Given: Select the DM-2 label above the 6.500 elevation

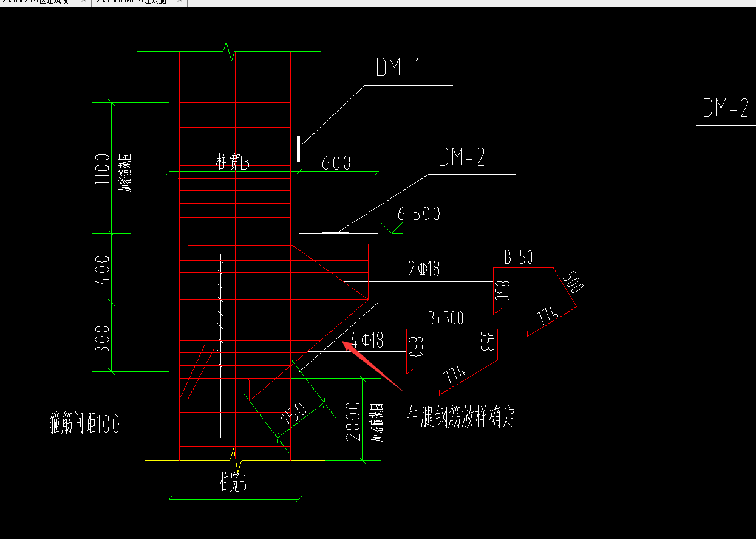Looking at the screenshot, I should (462, 158).
